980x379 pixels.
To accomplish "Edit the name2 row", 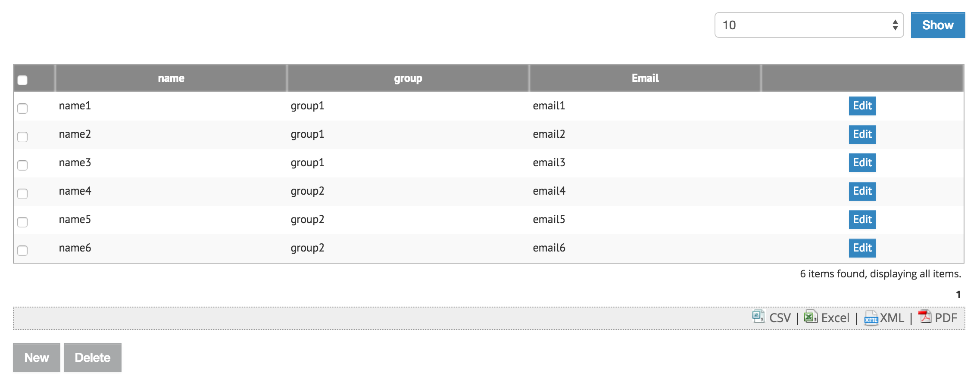I will coord(862,134).
